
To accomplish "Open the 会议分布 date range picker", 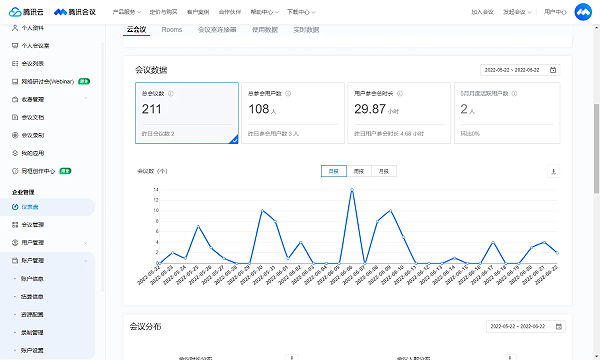I will pyautogui.click(x=526, y=326).
